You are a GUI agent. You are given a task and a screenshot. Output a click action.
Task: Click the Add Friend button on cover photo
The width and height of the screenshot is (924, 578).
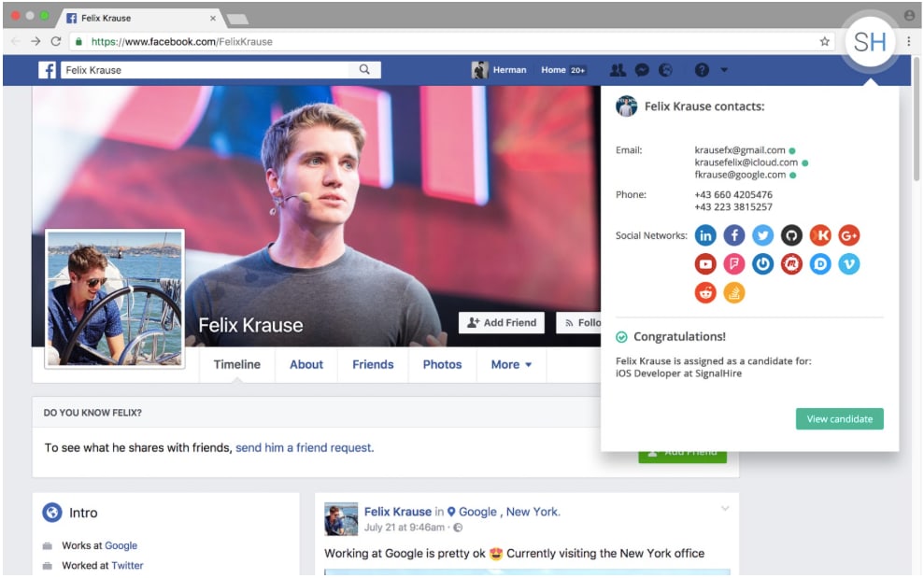[502, 323]
